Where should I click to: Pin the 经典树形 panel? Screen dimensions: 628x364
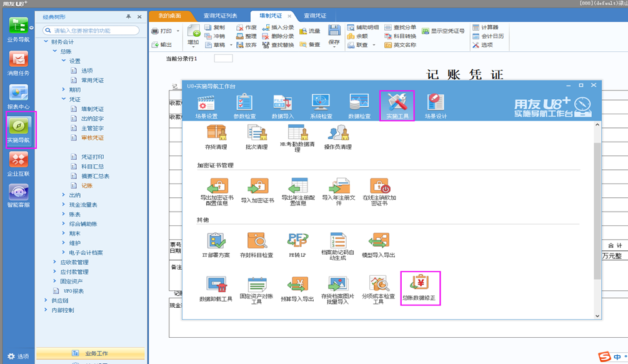pyautogui.click(x=129, y=16)
